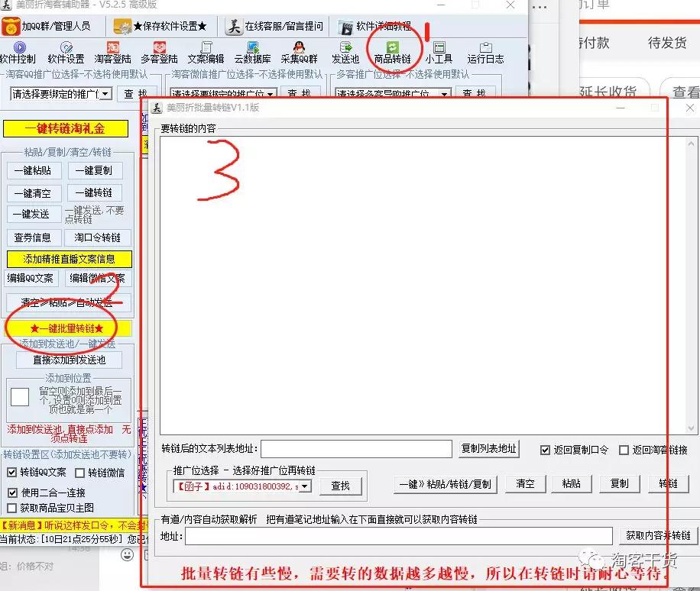
Task: Open 待发货 tab in background window
Action: click(x=667, y=43)
